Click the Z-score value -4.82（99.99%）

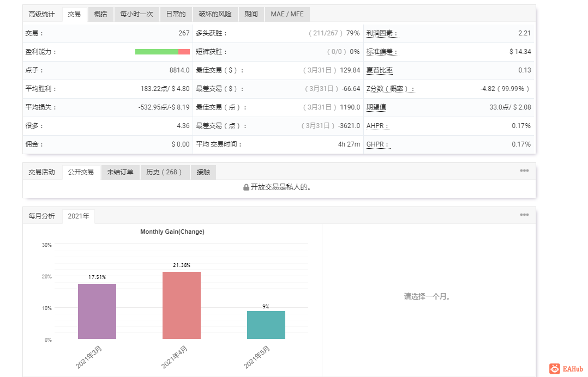[x=505, y=89]
